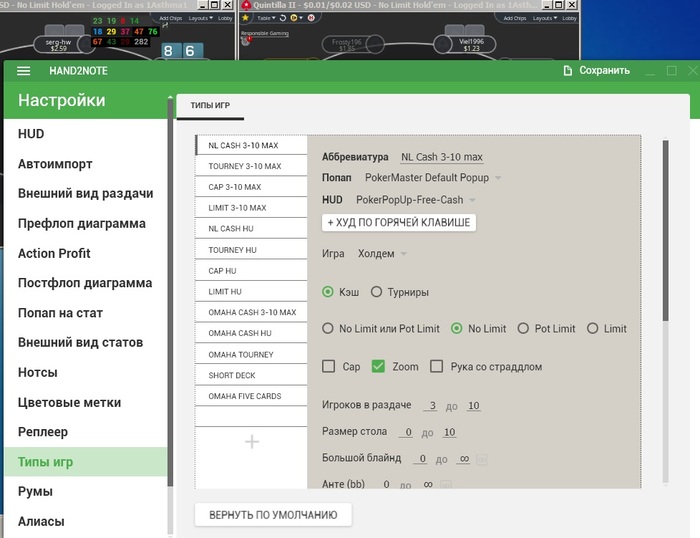Select NL CASH 3-10 MAX game type
The image size is (700, 538).
pyautogui.click(x=251, y=145)
